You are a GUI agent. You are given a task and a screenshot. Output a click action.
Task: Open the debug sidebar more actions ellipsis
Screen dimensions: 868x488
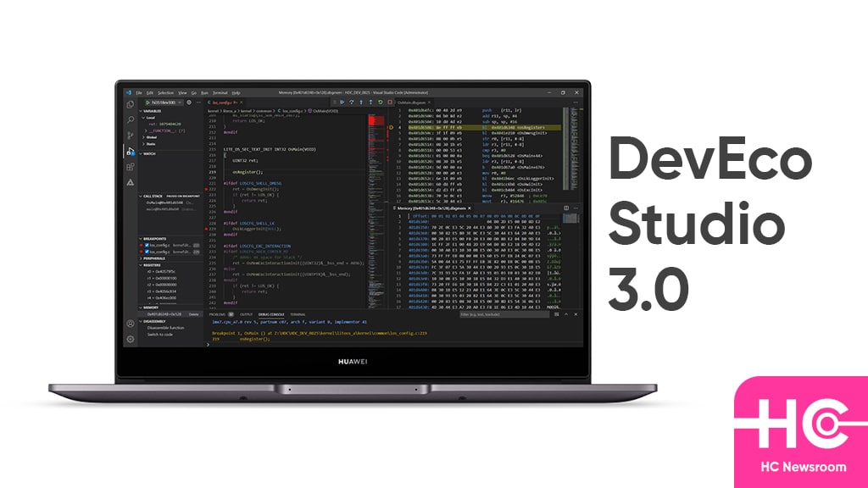[198, 103]
